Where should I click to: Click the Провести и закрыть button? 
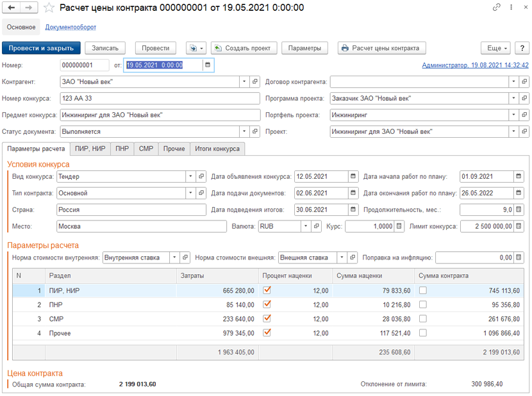tap(41, 48)
